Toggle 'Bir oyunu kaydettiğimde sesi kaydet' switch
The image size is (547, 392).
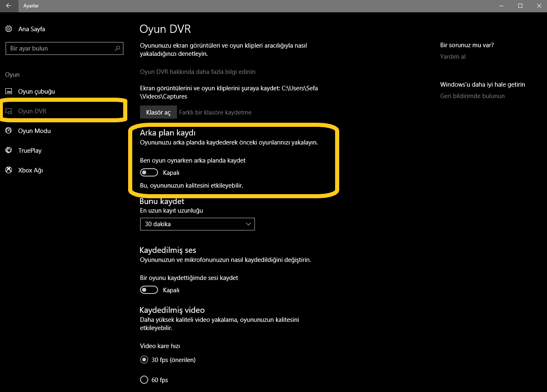(x=149, y=290)
